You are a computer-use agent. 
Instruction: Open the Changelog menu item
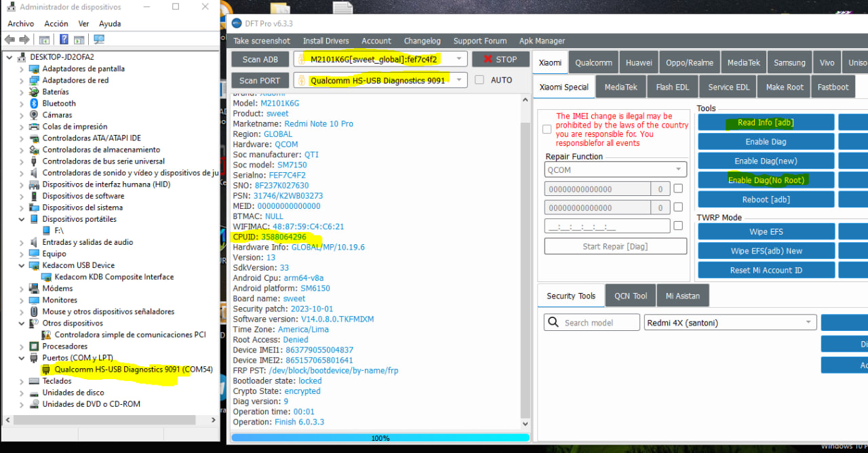click(422, 41)
